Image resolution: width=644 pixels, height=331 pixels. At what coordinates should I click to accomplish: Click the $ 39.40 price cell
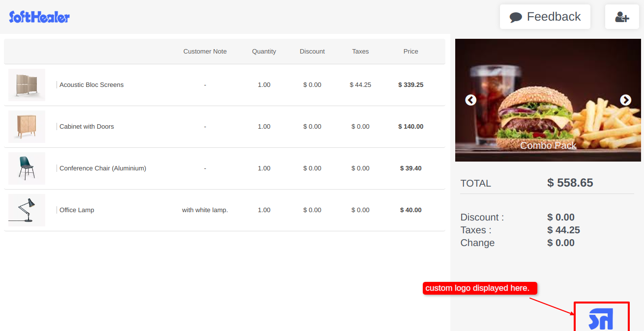(411, 168)
